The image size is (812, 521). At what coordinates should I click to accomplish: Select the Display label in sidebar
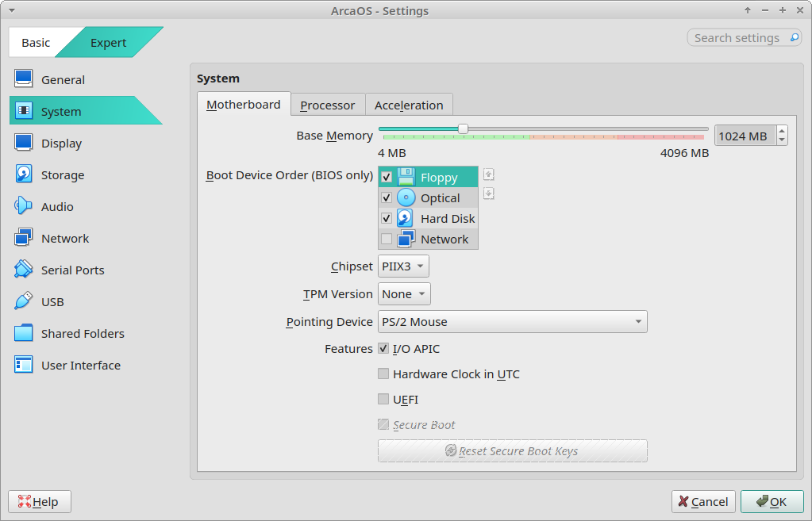tap(62, 144)
